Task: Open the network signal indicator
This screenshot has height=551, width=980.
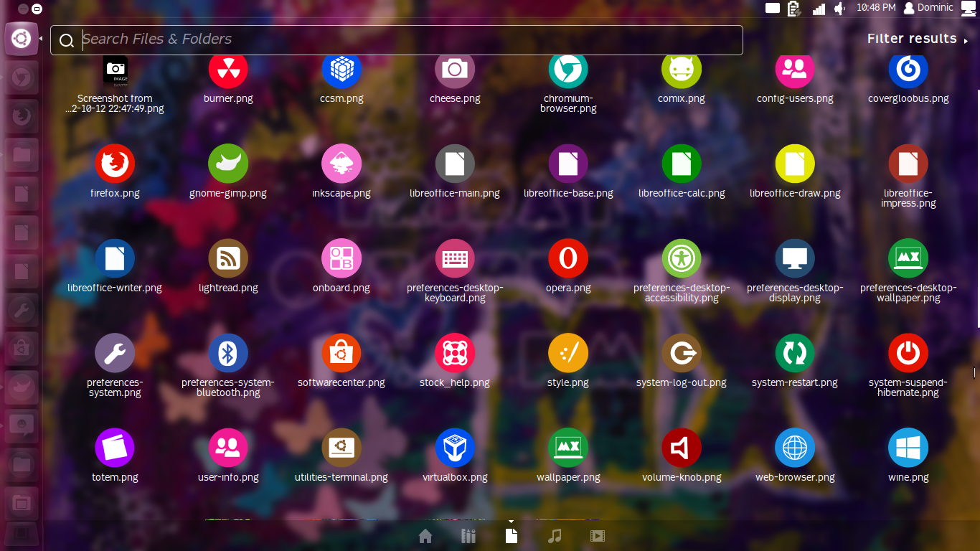Action: pos(819,9)
